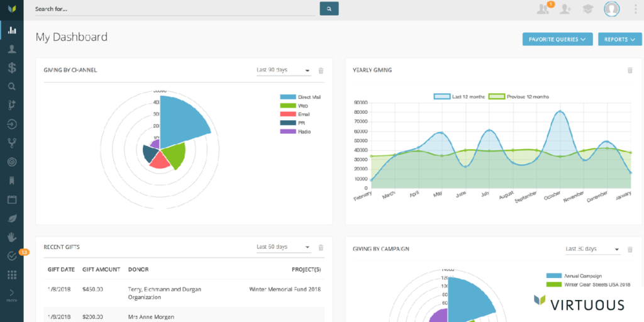Toggle Direct Mail legend swatch

(288, 97)
